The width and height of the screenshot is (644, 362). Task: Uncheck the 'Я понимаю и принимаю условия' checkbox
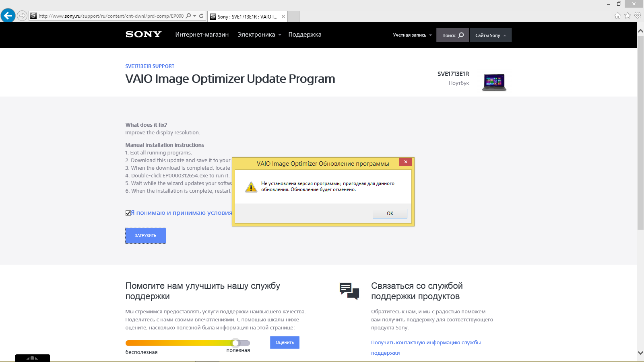click(128, 213)
